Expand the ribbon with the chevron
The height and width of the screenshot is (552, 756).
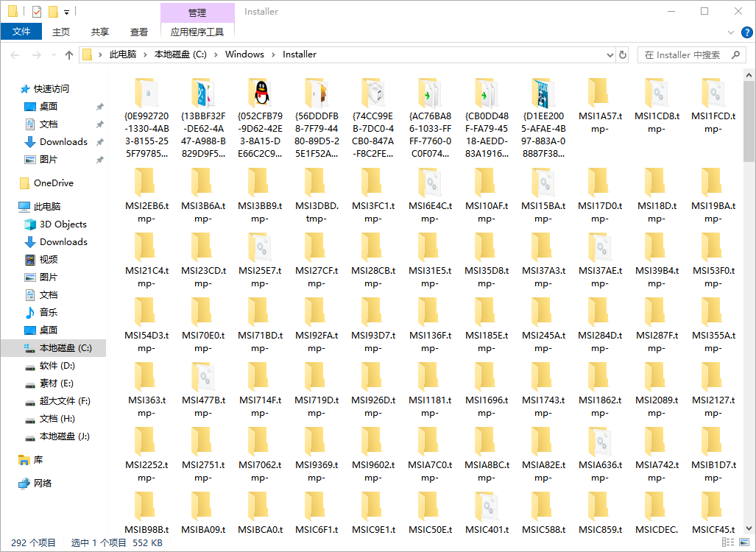pos(731,32)
